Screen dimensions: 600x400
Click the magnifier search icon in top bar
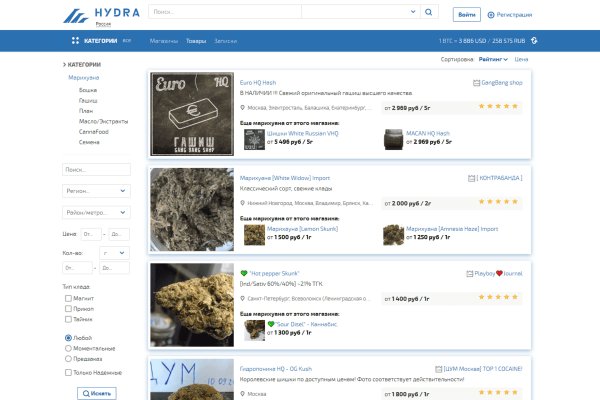click(x=429, y=13)
